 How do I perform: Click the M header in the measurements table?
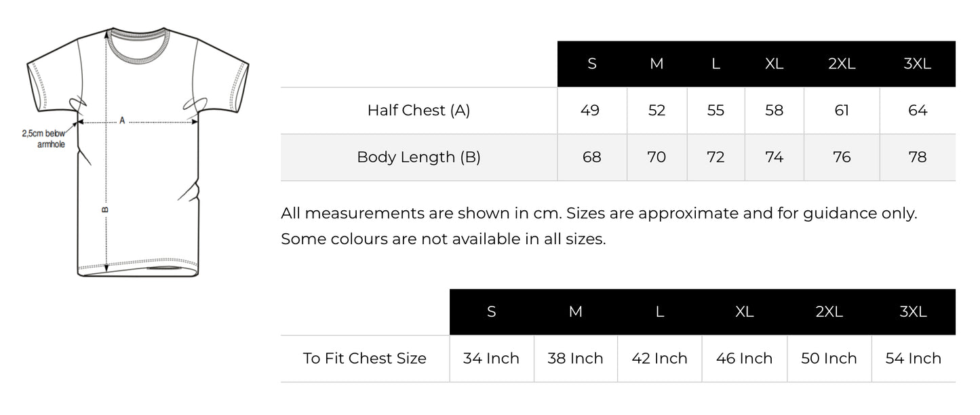[x=656, y=64]
